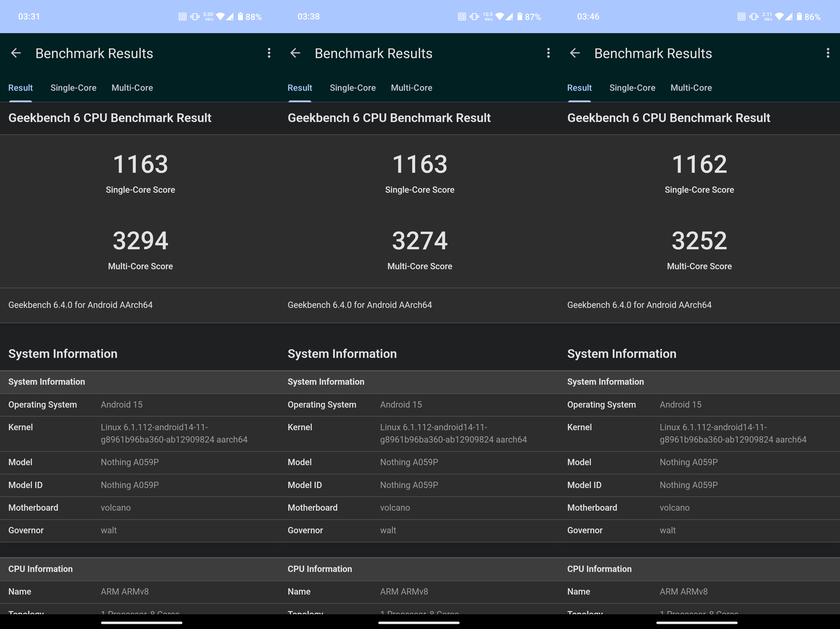Image resolution: width=840 pixels, height=629 pixels.
Task: Tap the 3274 Multi-Core Score
Action: [420, 241]
